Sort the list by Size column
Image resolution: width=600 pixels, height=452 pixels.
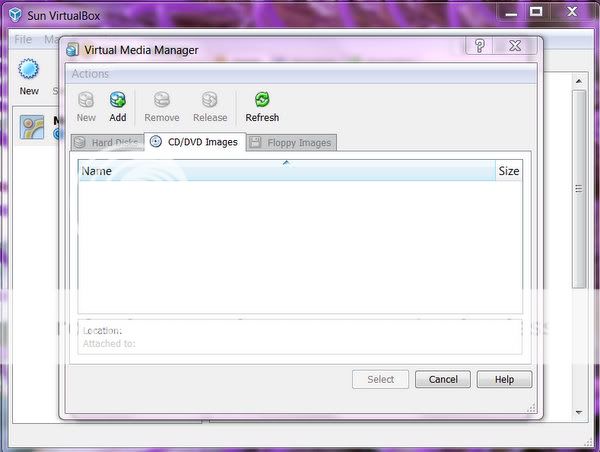click(509, 171)
